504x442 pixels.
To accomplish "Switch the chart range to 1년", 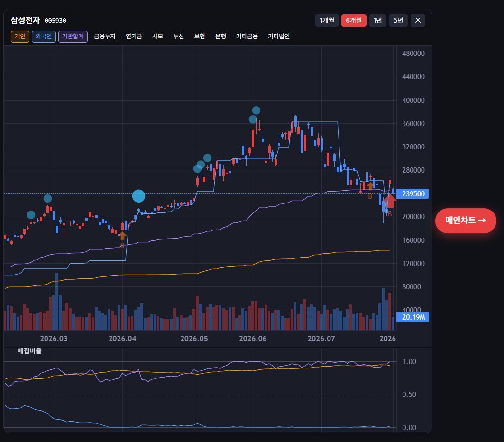I will (x=377, y=20).
